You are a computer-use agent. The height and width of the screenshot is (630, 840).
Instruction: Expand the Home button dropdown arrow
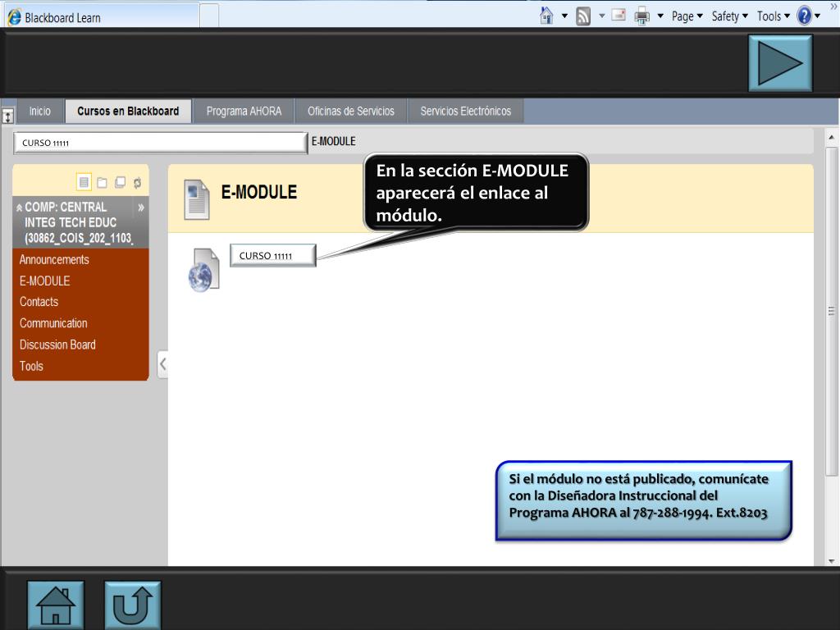(564, 16)
